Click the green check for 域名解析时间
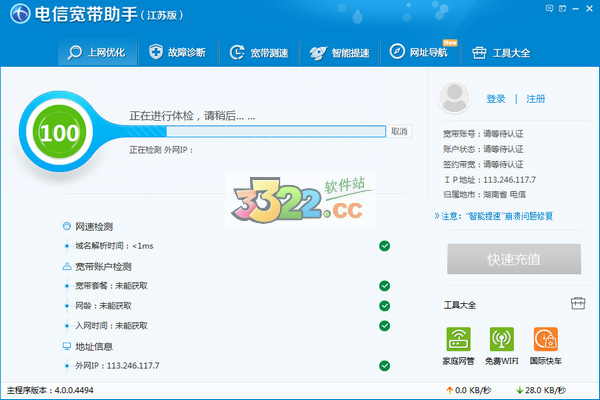This screenshot has width=600, height=400. [x=385, y=246]
